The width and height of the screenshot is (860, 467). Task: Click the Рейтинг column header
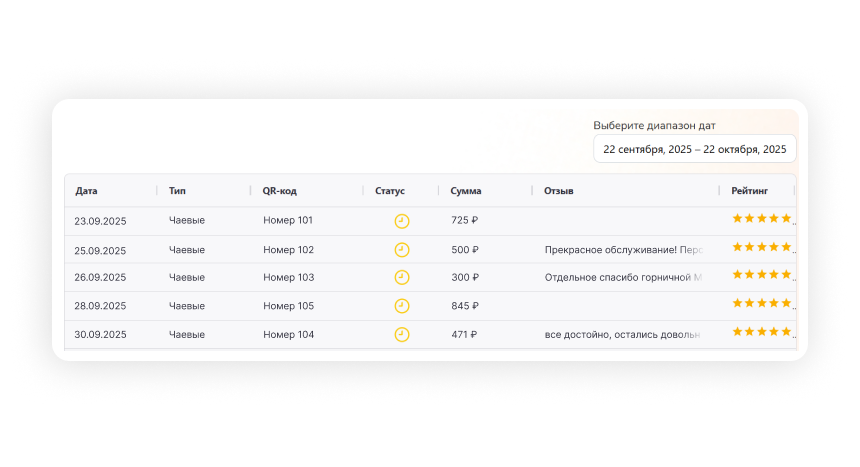[750, 191]
